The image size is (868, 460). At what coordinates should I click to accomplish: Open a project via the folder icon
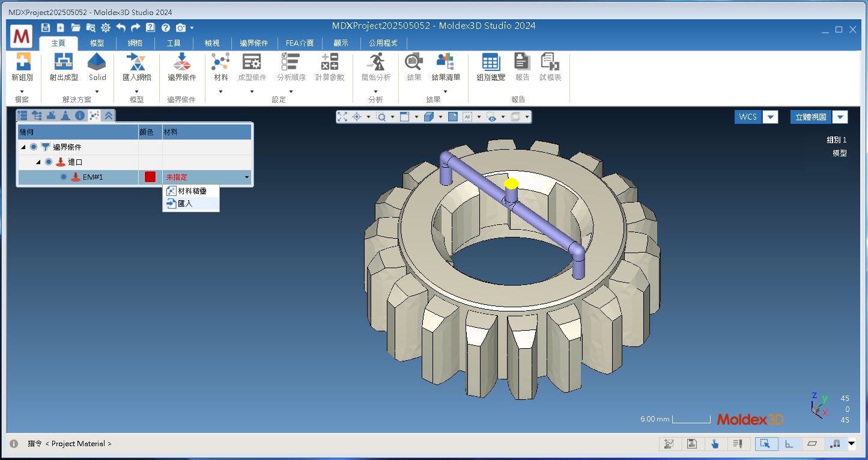click(x=76, y=28)
